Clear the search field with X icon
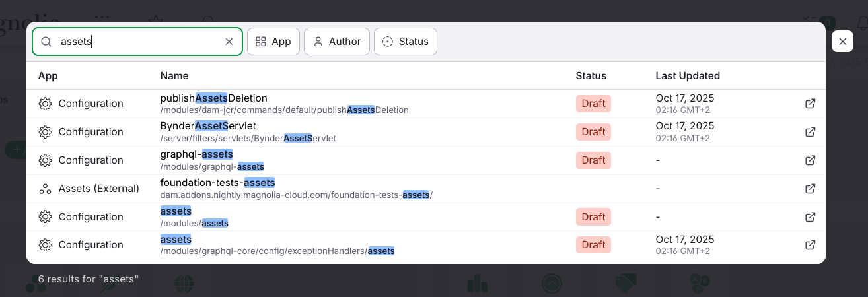This screenshot has height=297, width=868. click(x=229, y=42)
